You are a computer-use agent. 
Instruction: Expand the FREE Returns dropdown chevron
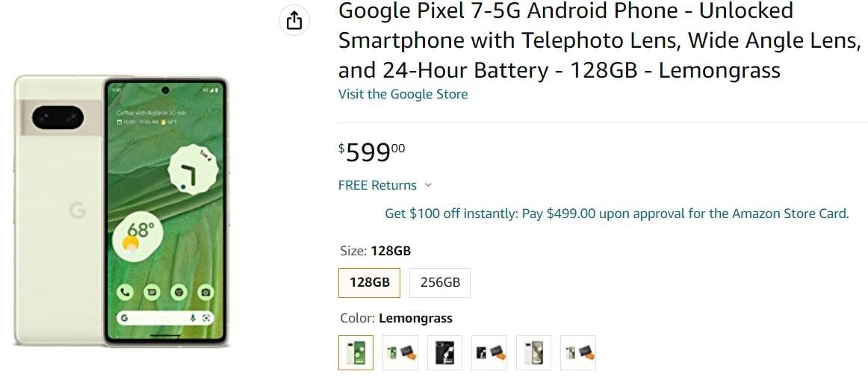click(x=428, y=185)
